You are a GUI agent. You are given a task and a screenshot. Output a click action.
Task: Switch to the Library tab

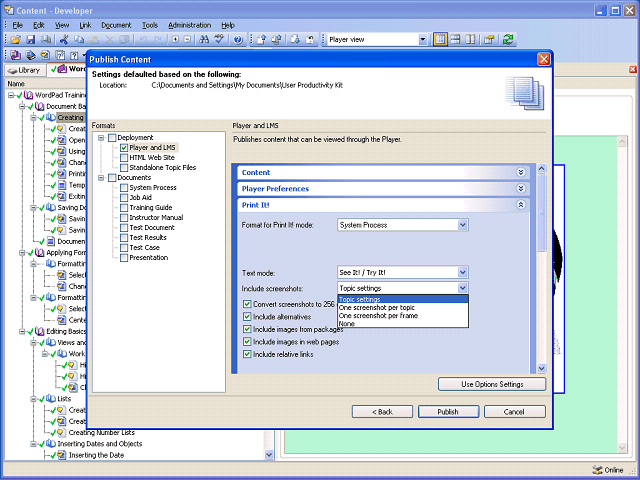25,70
